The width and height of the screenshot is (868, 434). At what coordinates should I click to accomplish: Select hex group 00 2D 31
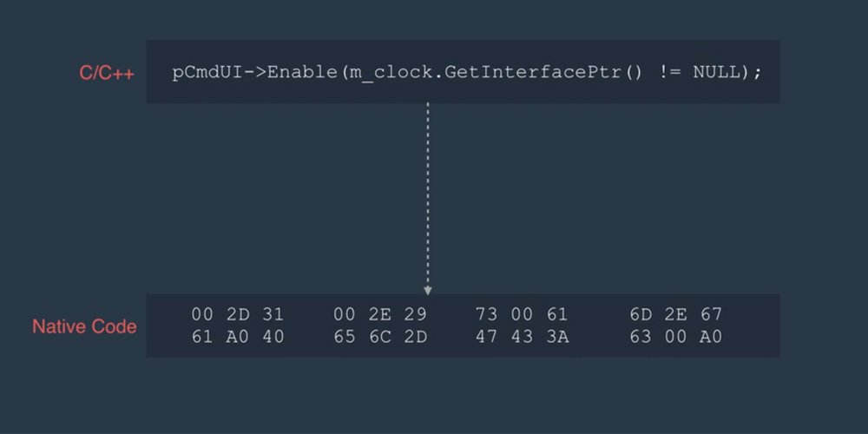click(238, 314)
